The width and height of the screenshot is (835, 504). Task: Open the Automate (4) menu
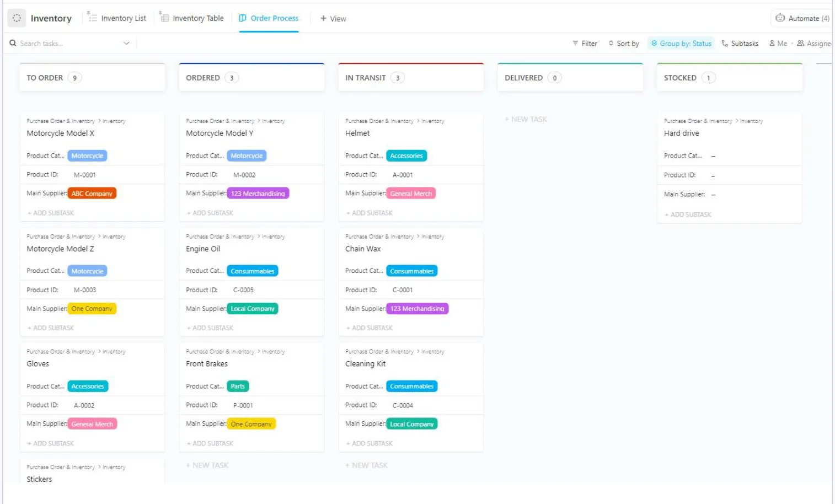[802, 18]
